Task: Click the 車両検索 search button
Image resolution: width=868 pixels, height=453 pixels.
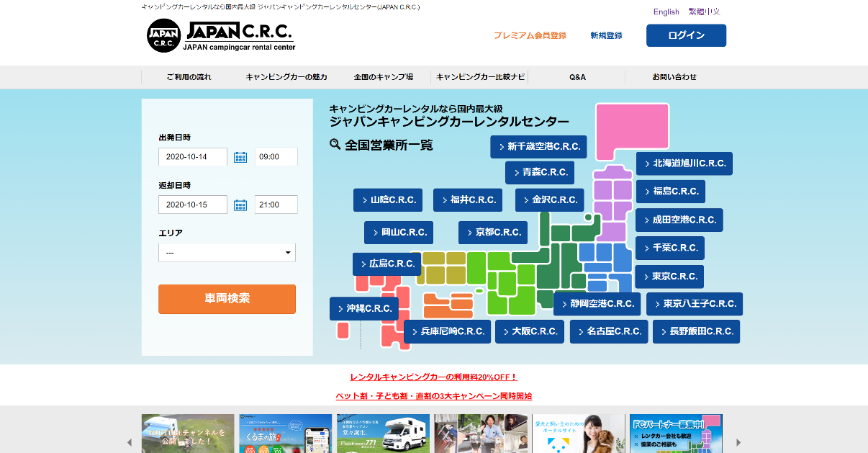Action: (227, 299)
